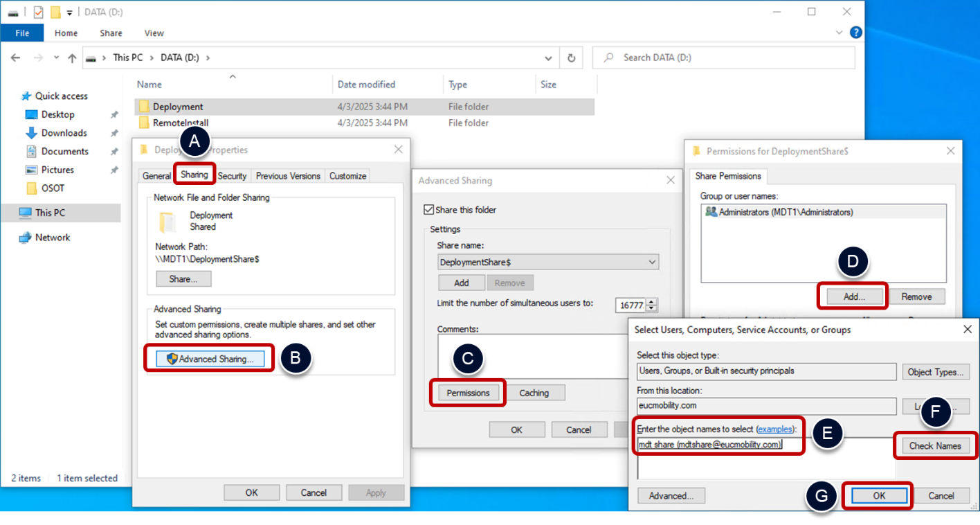
Task: Click the up-one-level arrow
Action: coord(73,58)
